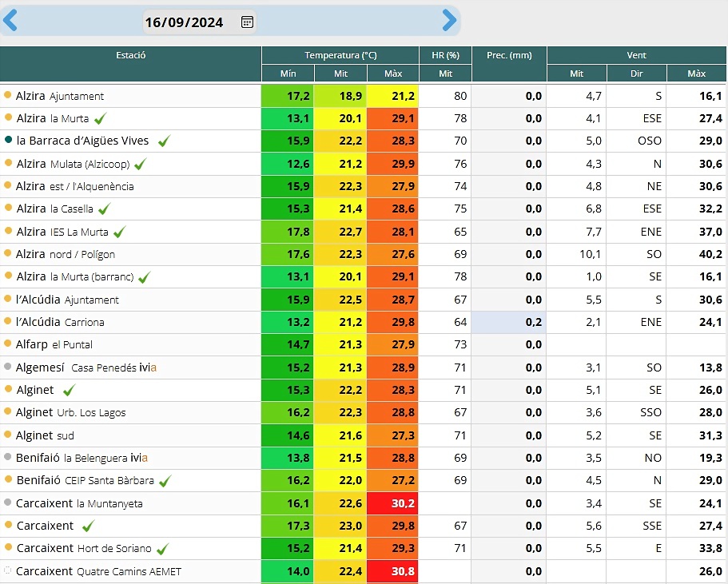Viewport: 728px width, 584px height.
Task: Sort by wind Dir column header
Action: pyautogui.click(x=637, y=73)
